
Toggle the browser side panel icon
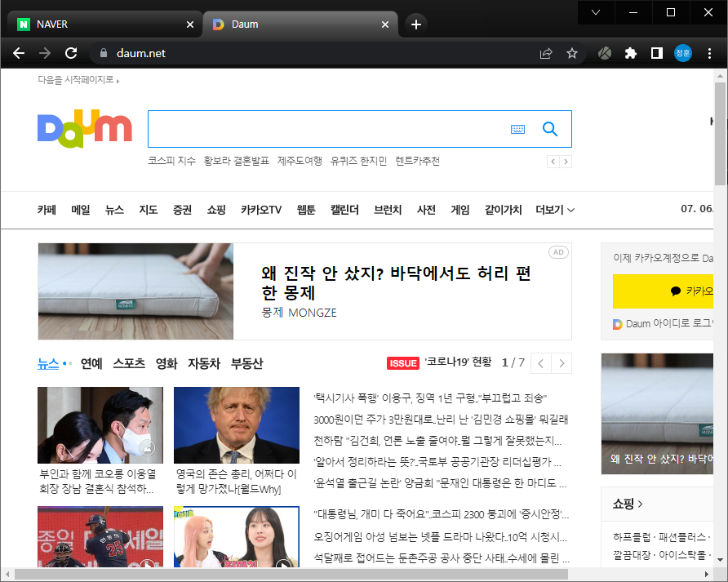[x=656, y=53]
